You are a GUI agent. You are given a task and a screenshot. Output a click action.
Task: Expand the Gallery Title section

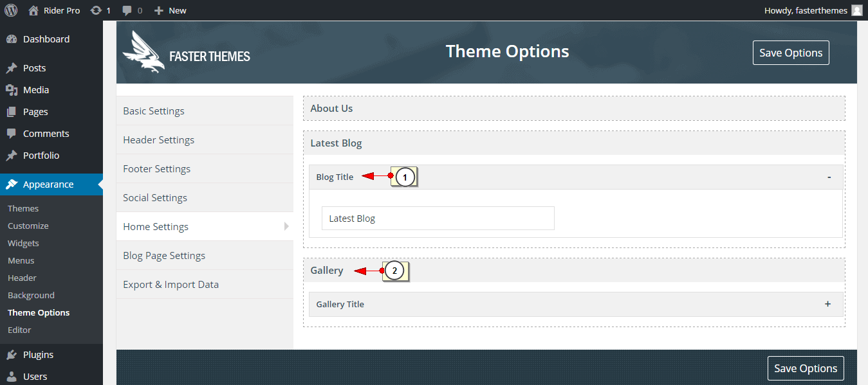point(827,304)
